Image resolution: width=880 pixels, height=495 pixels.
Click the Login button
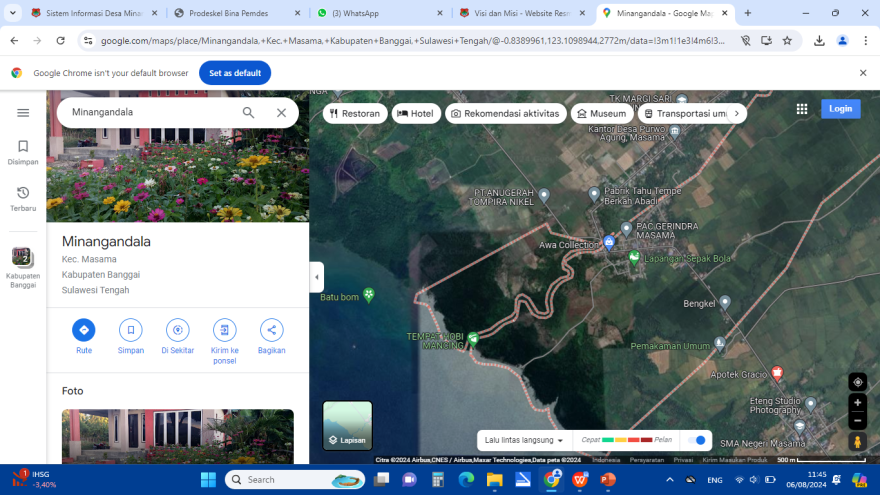click(841, 109)
